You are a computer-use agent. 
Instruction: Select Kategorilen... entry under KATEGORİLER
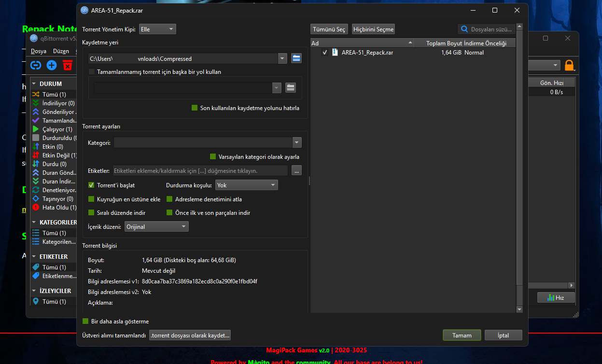coord(54,242)
